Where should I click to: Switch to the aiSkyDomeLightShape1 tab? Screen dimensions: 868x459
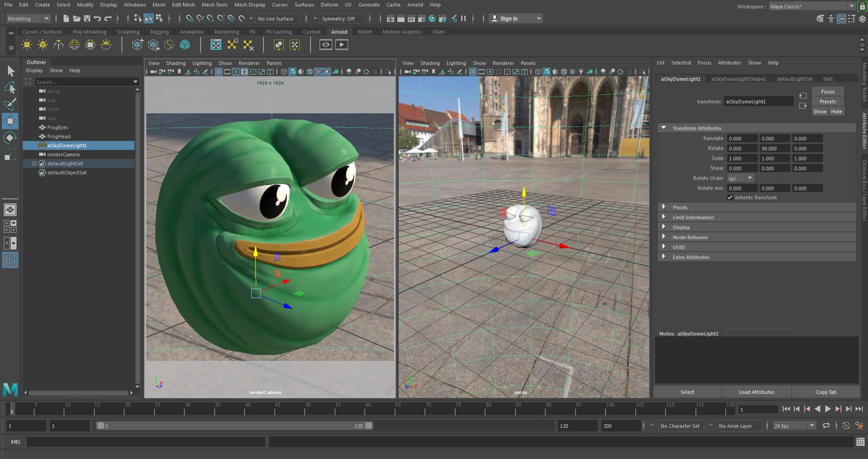(x=738, y=79)
